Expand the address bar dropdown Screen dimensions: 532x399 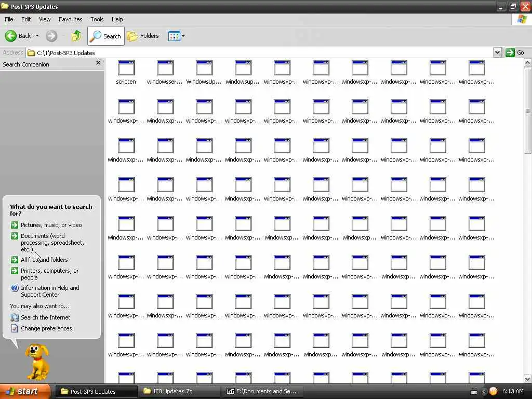[497, 52]
